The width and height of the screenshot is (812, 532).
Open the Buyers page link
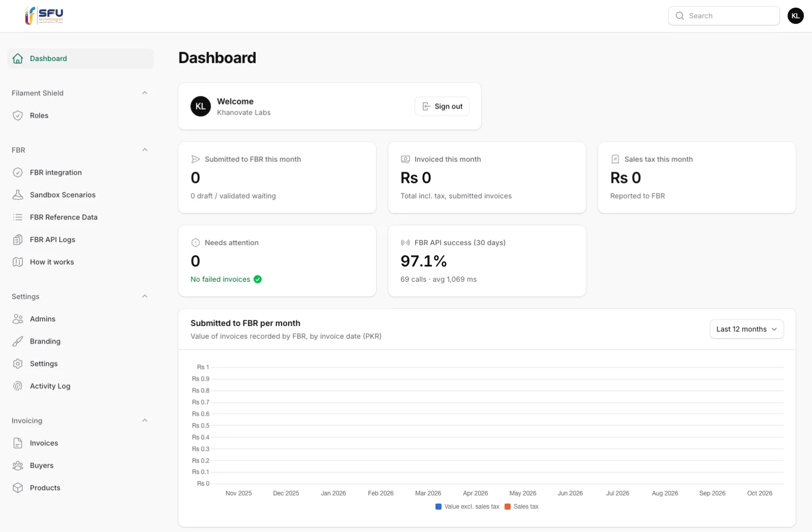[x=81, y=465]
